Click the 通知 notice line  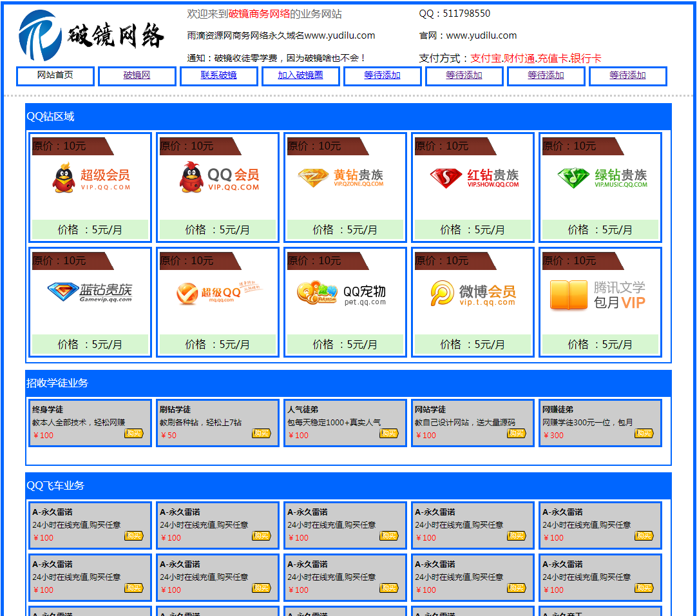276,58
